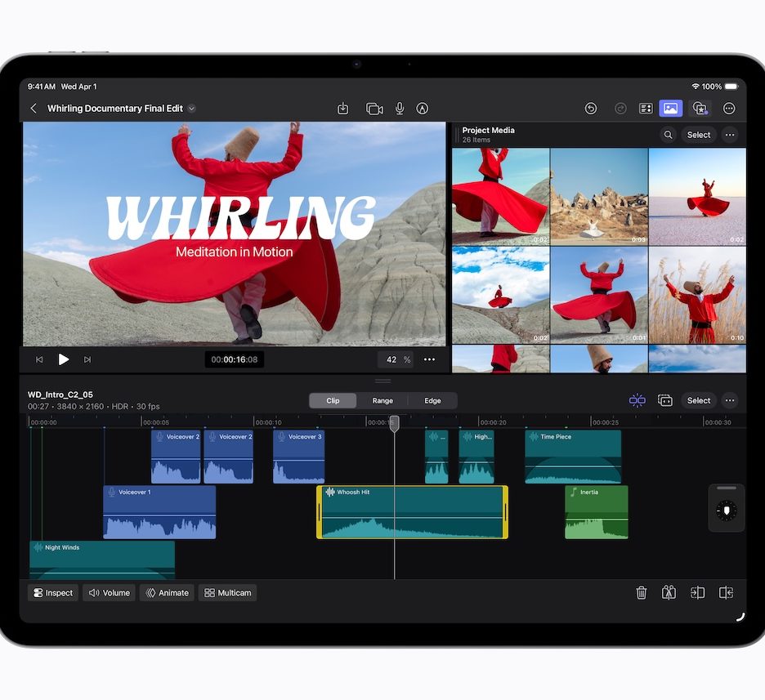
Task: Open the Multicam button
Action: coord(227,593)
